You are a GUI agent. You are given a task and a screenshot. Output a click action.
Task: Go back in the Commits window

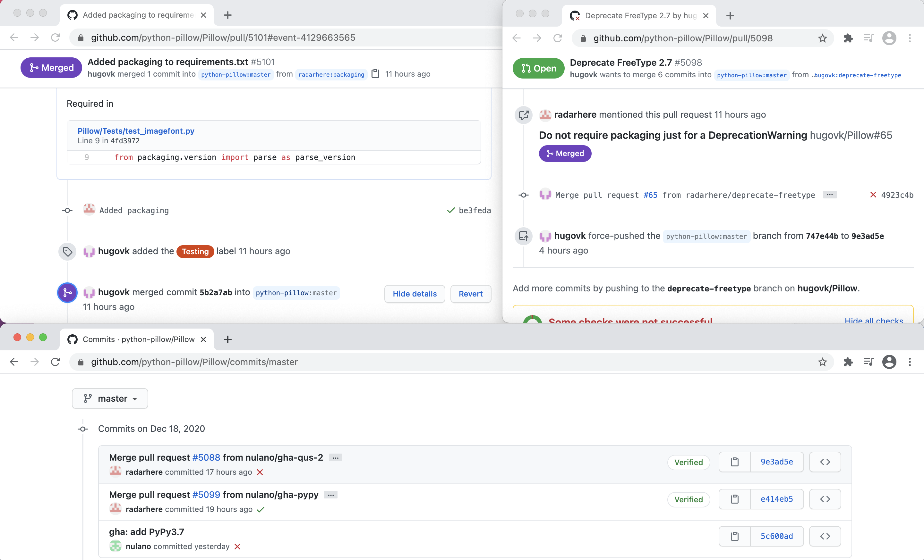[x=14, y=362]
